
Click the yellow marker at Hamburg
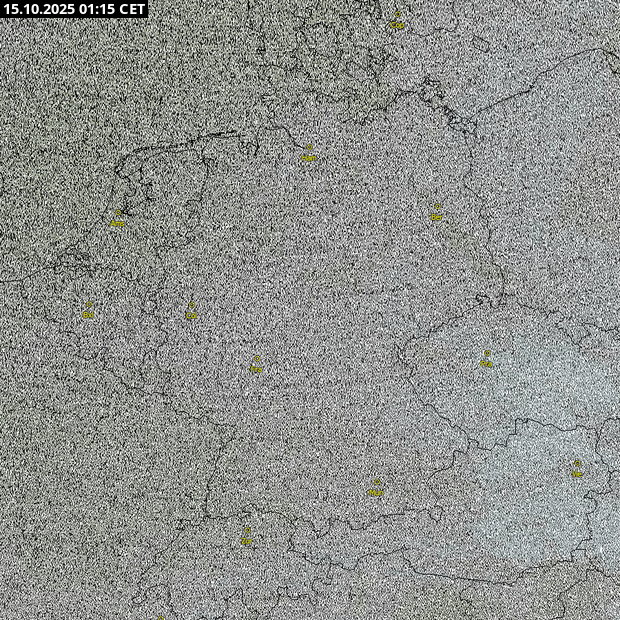308,156
